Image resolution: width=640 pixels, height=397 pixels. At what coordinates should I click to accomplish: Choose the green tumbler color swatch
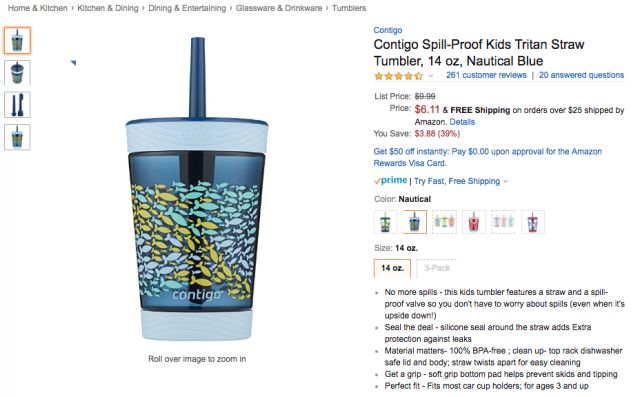coord(385,222)
